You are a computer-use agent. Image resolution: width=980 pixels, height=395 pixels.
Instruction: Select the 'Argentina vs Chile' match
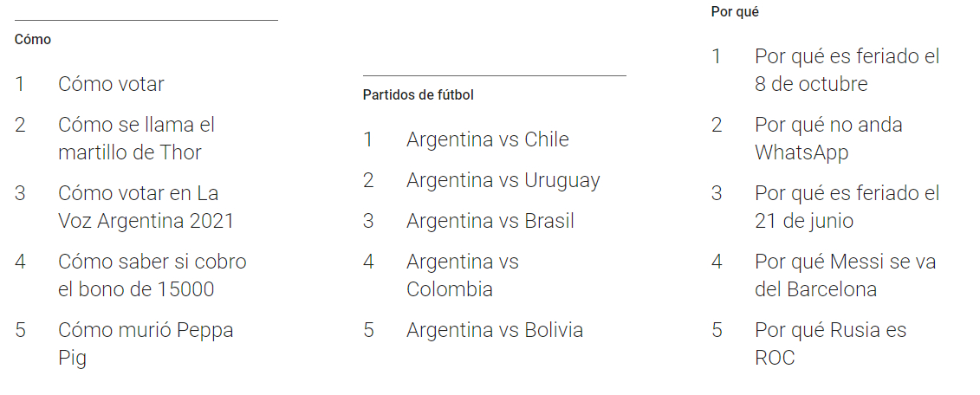tap(488, 139)
